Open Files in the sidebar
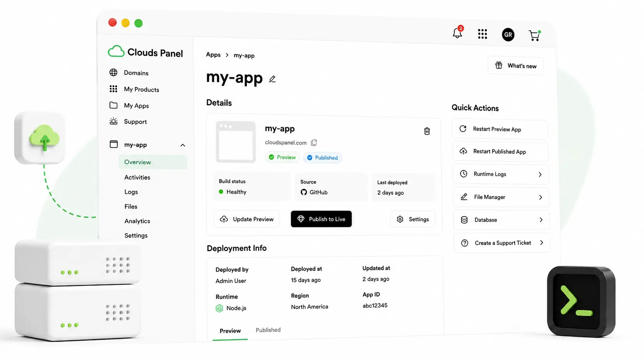This screenshot has width=644, height=362. point(131,207)
